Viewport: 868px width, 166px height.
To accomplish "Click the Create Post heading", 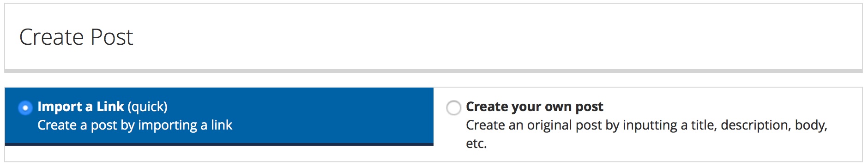I will [76, 37].
